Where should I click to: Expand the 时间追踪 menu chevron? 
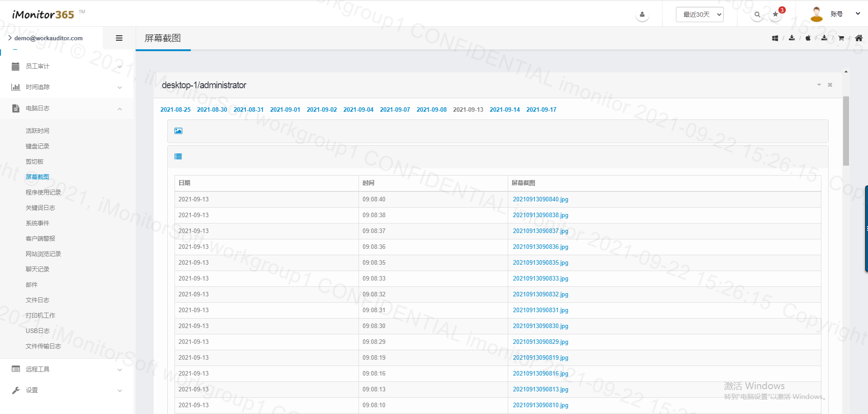click(x=120, y=87)
